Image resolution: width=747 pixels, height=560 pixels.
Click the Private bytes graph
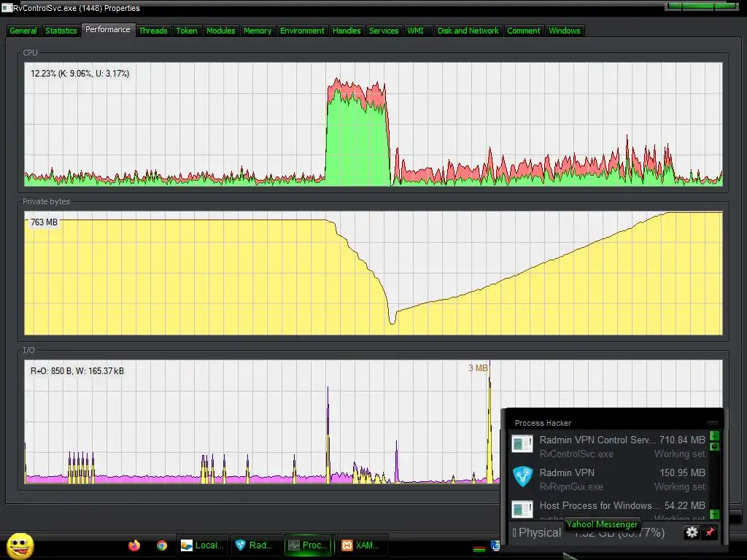(x=373, y=273)
